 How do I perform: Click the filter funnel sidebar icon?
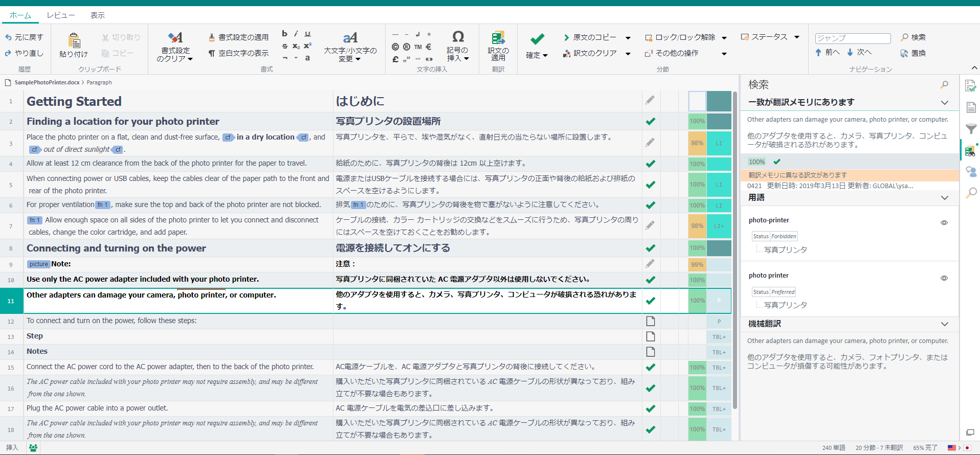971,129
